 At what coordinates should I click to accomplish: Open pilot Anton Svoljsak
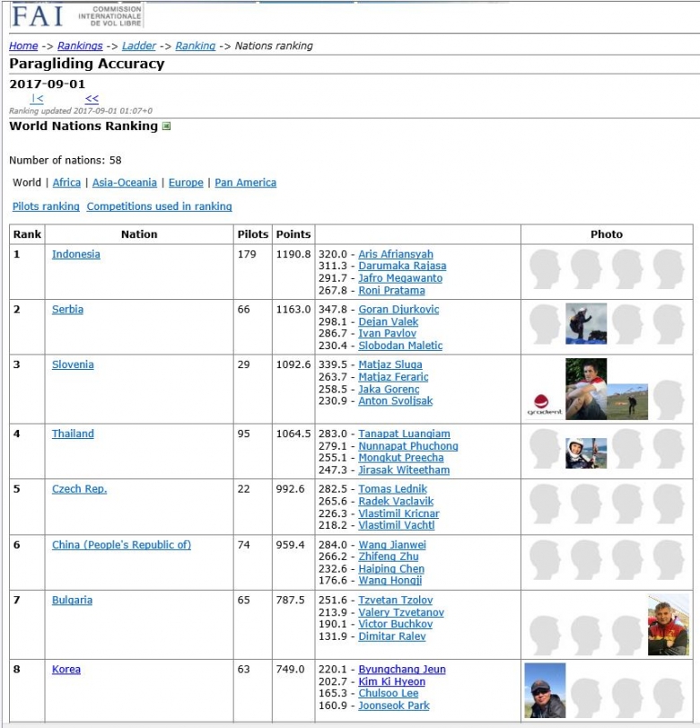[396, 400]
